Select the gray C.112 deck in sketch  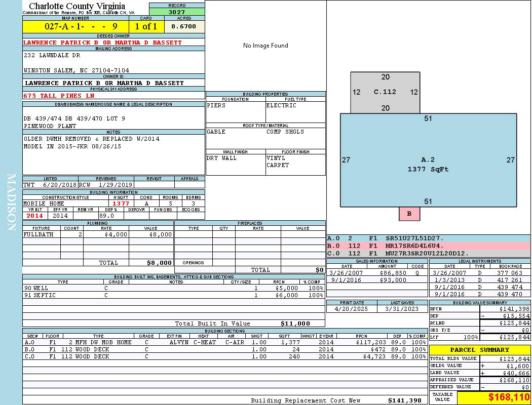click(x=385, y=92)
